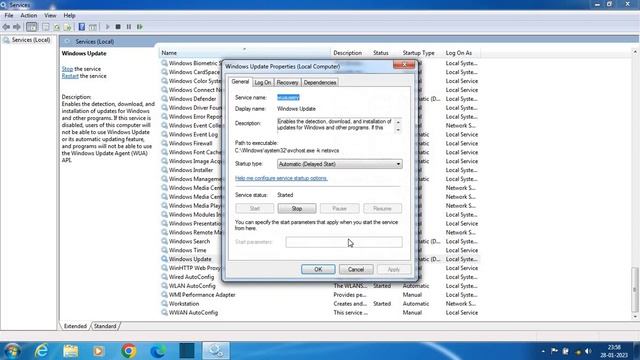
Task: Click the Refresh toolbar icon
Action: pos(57,27)
